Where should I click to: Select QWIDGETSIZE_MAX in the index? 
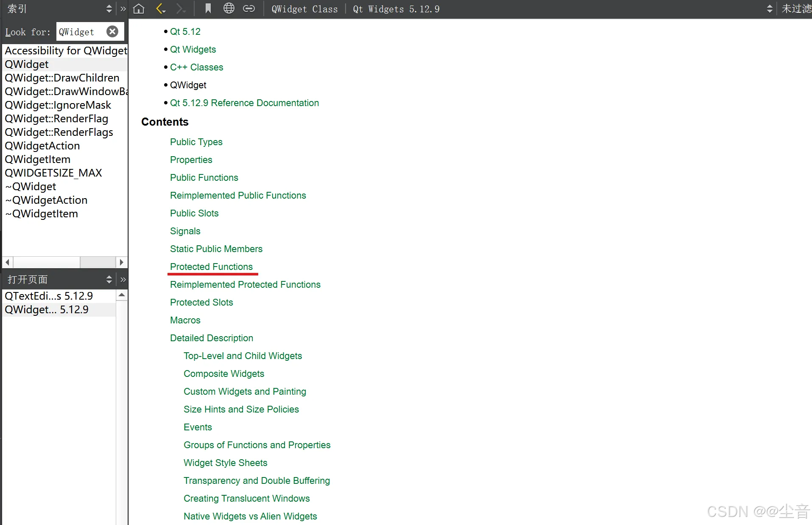[x=66, y=173]
